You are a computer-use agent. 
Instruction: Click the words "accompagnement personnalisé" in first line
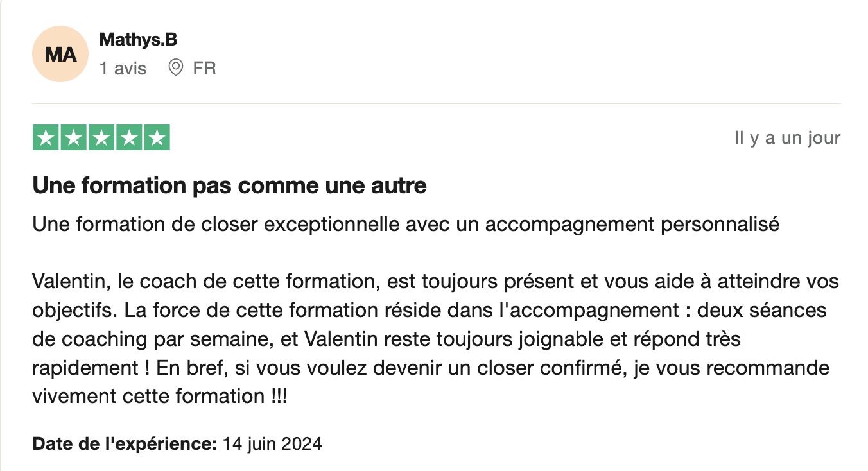pyautogui.click(x=632, y=225)
